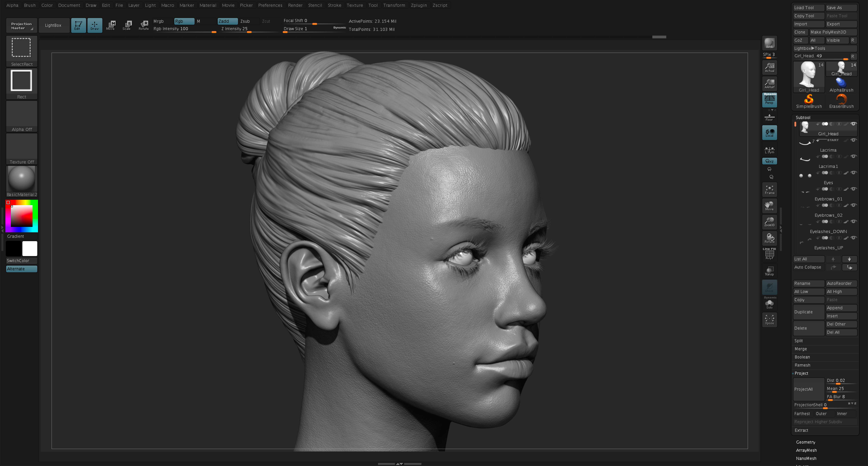The image size is (868, 466).
Task: Open the Transform menu
Action: [394, 5]
